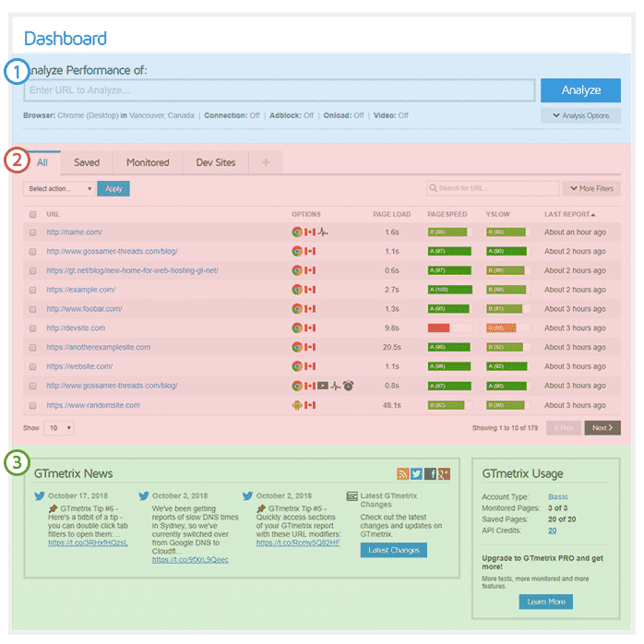Click the Chrome browser icon in the name.com row
Image resolution: width=644 pixels, height=644 pixels.
click(296, 233)
